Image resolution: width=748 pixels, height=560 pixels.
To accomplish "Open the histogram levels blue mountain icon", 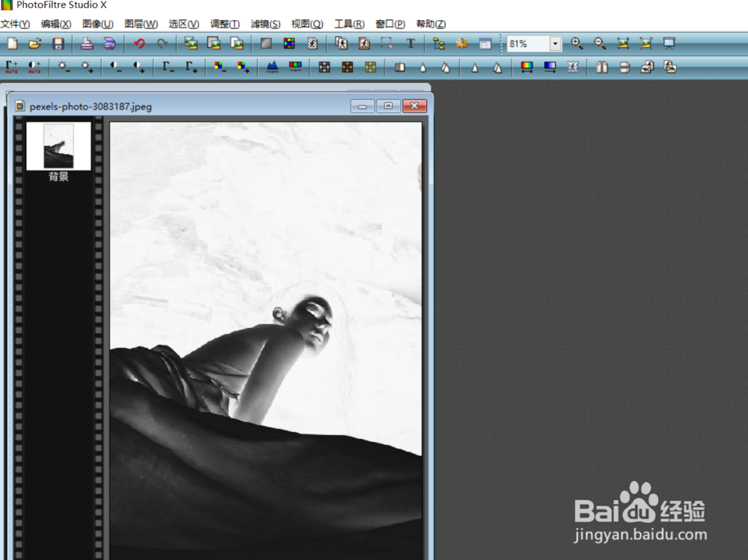I will (272, 67).
